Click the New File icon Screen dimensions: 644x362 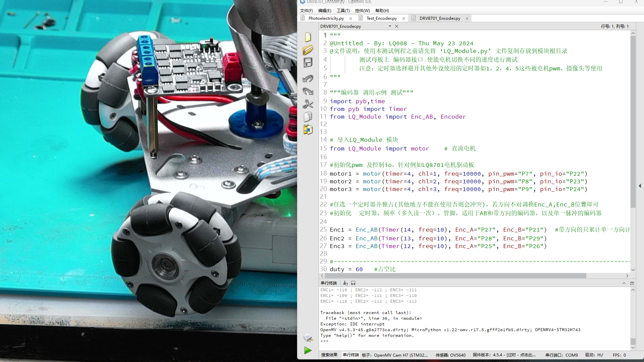click(x=308, y=37)
